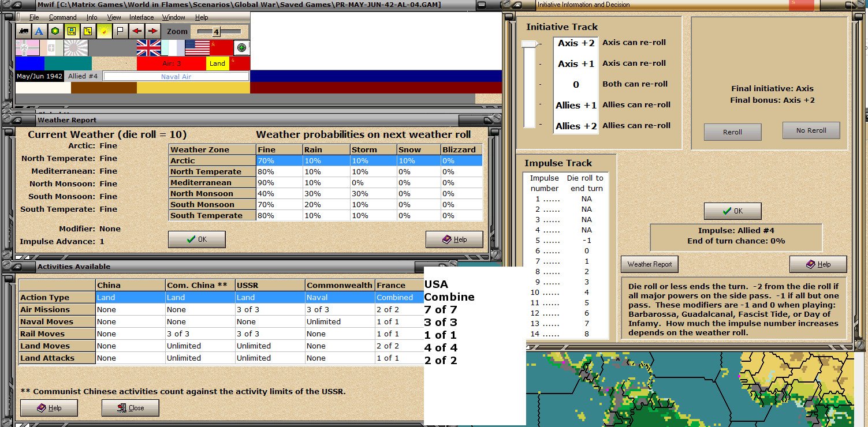
Task: Open the Window menu
Action: click(174, 17)
